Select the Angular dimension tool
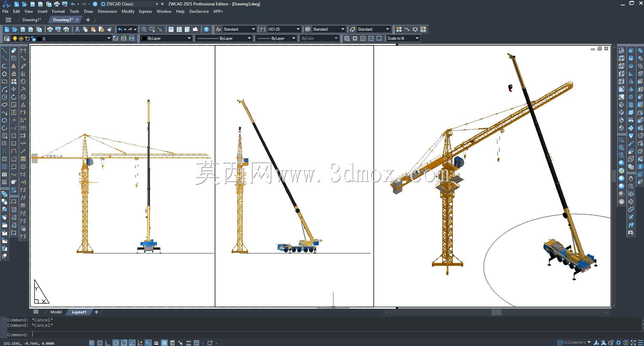644x346 pixels. [23, 105]
